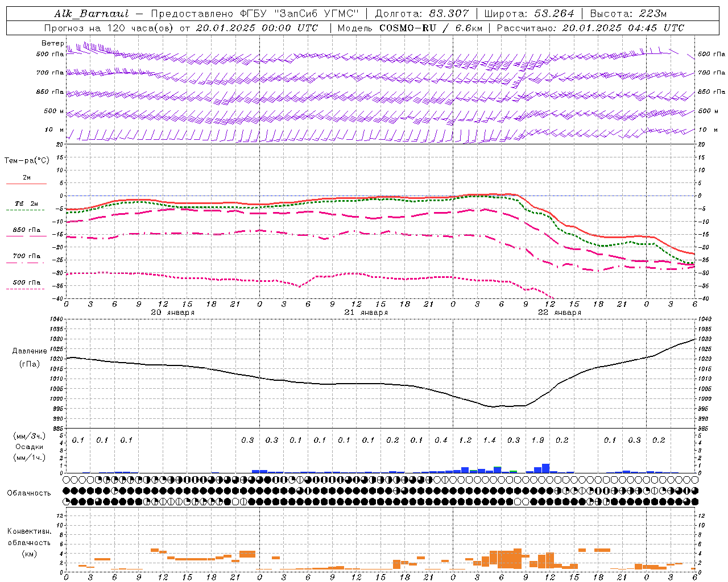Viewport: 728px width, 582px height.
Task: Click the 1.4 three-hour precipitation value
Action: tap(489, 440)
